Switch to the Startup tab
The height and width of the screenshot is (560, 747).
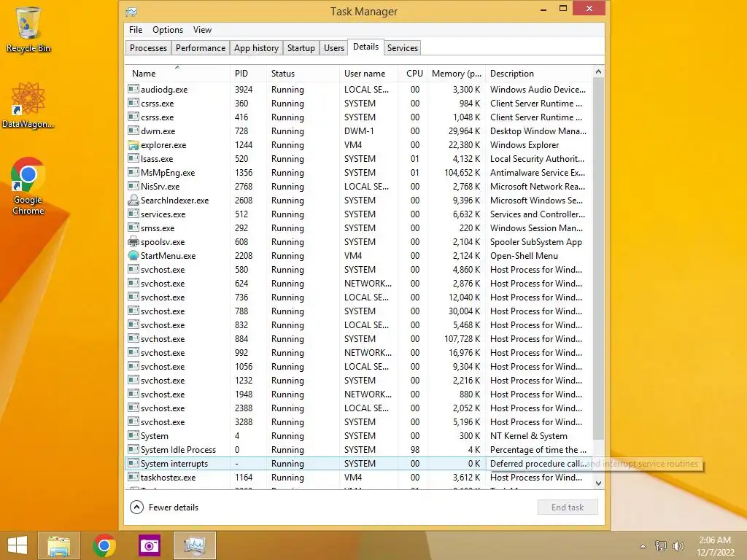click(301, 48)
